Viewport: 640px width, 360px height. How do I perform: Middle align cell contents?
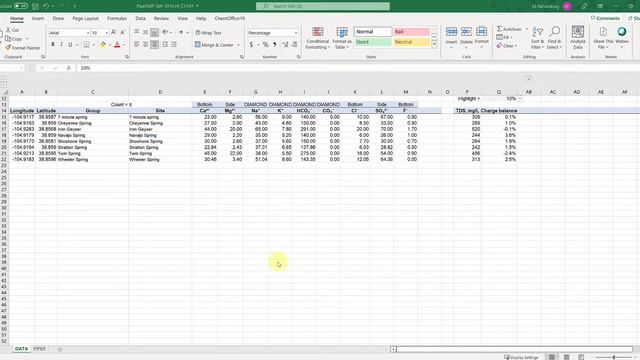coord(145,32)
